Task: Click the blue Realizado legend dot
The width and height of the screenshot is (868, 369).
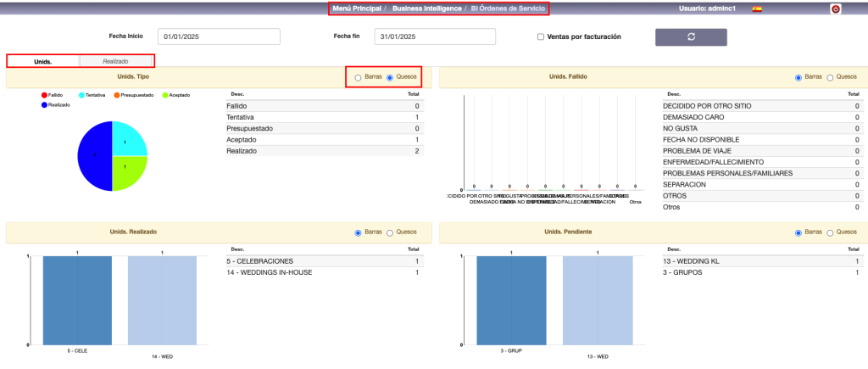Action: [44, 106]
